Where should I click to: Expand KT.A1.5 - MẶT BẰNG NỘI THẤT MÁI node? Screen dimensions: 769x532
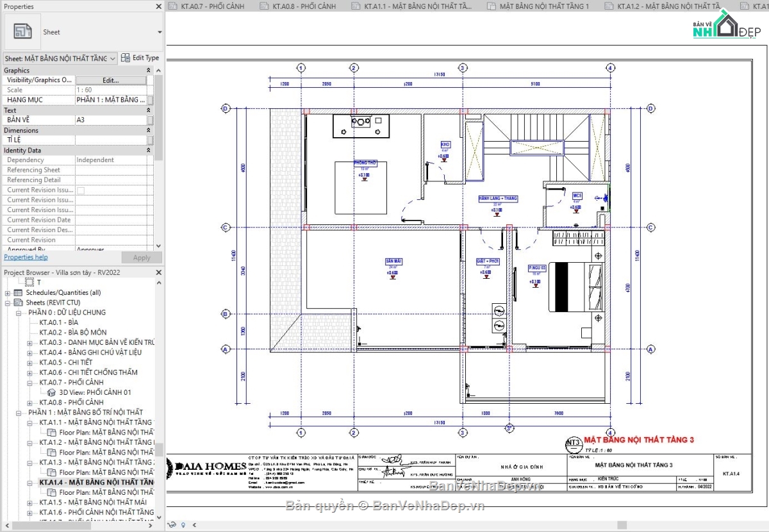(29, 502)
